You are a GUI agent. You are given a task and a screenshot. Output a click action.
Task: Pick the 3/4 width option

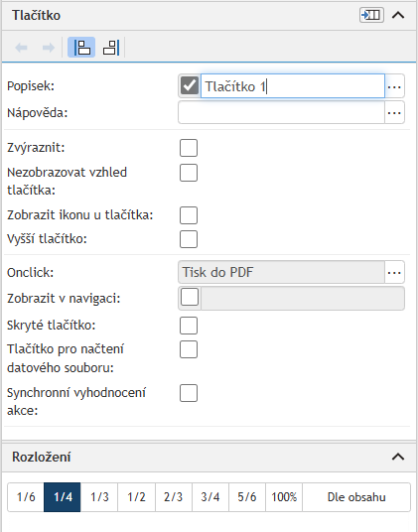210,497
